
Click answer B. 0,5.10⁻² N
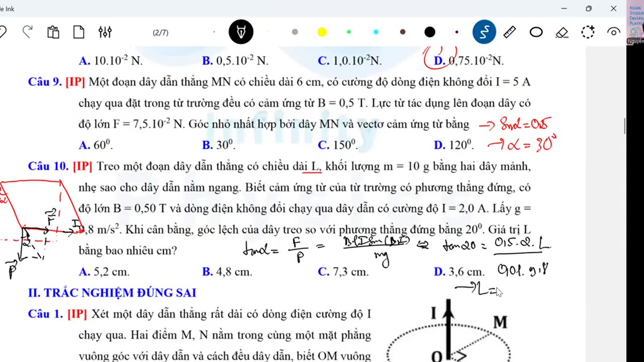pos(235,60)
